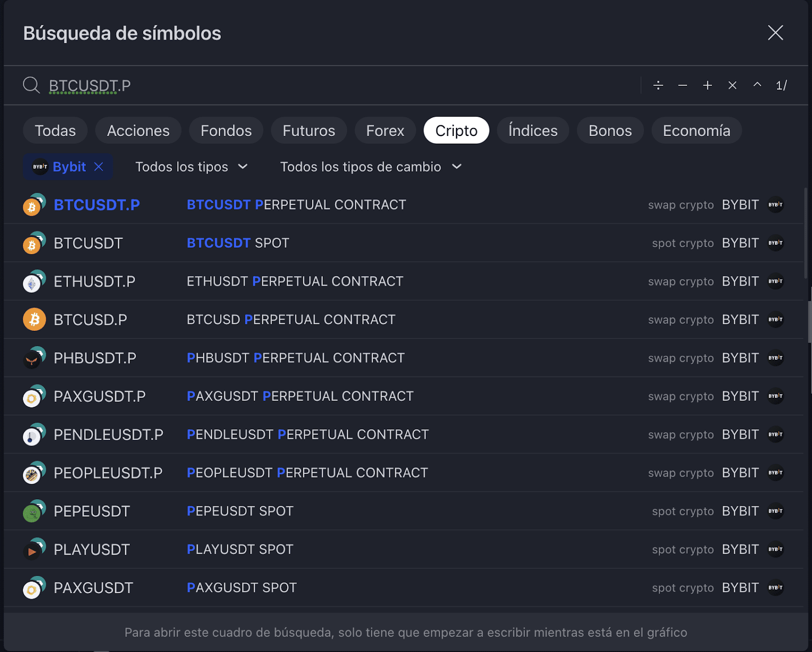Switch to the Todas tab
The width and height of the screenshot is (812, 652).
coord(55,130)
